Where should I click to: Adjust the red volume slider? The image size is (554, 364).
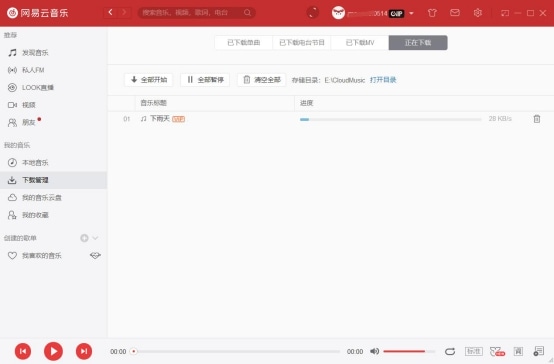coord(409,351)
